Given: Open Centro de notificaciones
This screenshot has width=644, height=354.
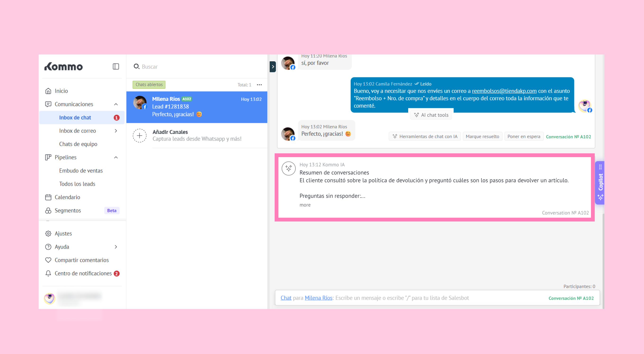Looking at the screenshot, I should [x=83, y=273].
